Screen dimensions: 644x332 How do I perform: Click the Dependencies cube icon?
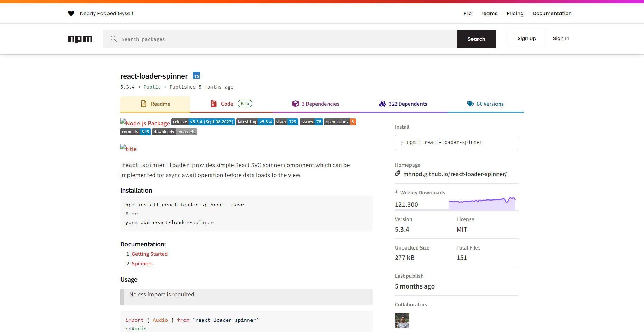coord(295,104)
